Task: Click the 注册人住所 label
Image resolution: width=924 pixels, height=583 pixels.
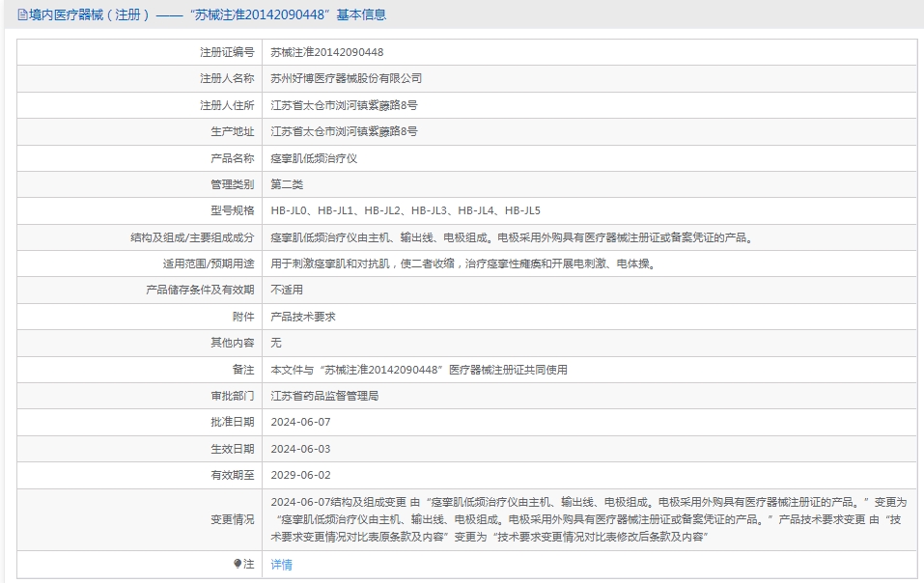Action: pos(227,105)
